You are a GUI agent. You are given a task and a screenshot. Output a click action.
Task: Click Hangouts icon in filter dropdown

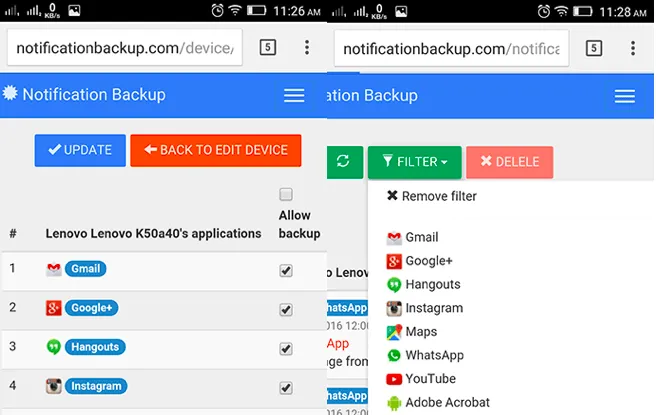click(x=394, y=284)
